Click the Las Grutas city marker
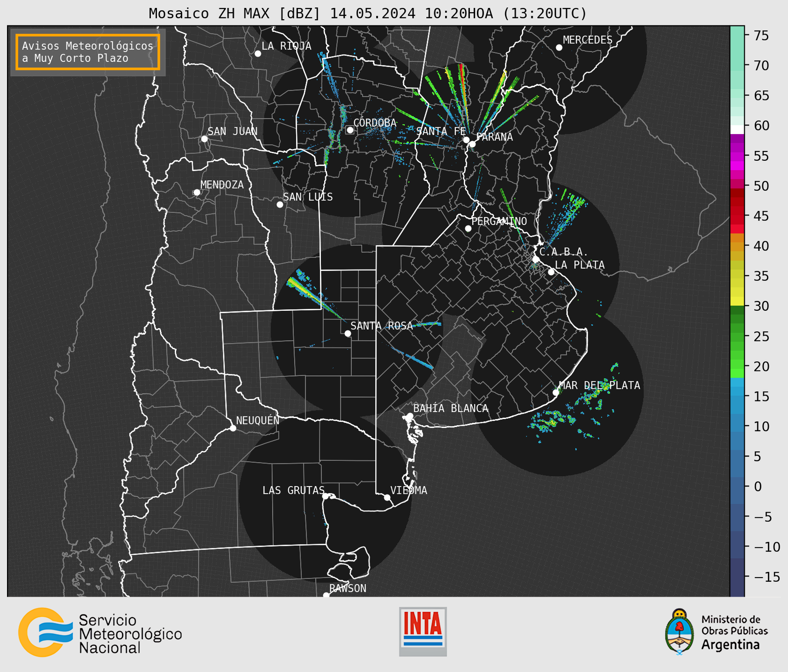Viewport: 788px width, 672px height. [326, 496]
